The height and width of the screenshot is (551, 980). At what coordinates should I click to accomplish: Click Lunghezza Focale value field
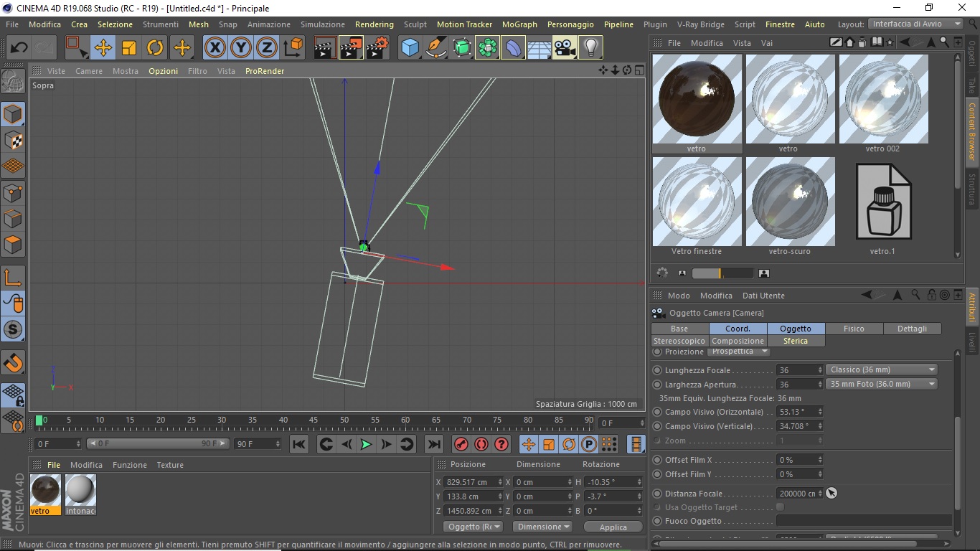[800, 370]
